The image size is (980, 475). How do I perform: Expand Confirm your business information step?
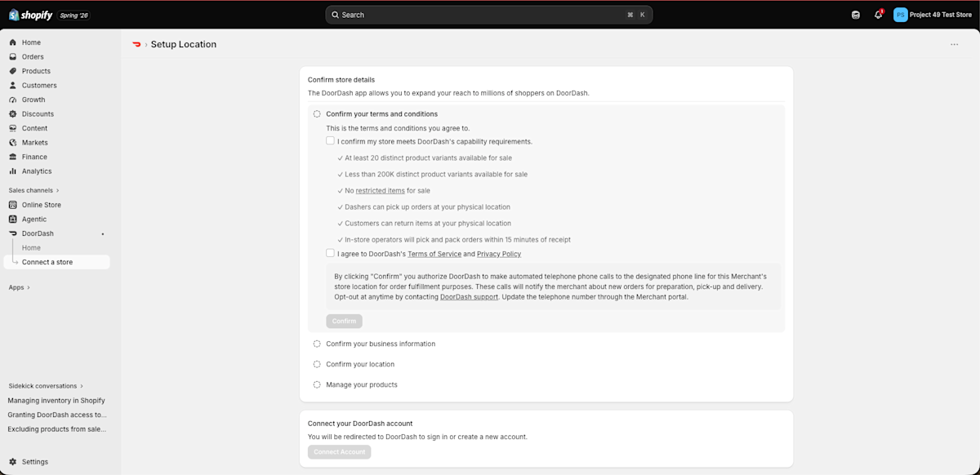(381, 344)
